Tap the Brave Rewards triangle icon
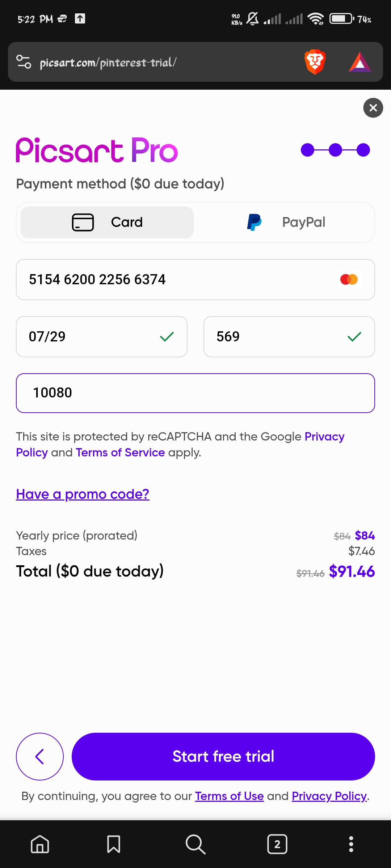 coord(360,62)
